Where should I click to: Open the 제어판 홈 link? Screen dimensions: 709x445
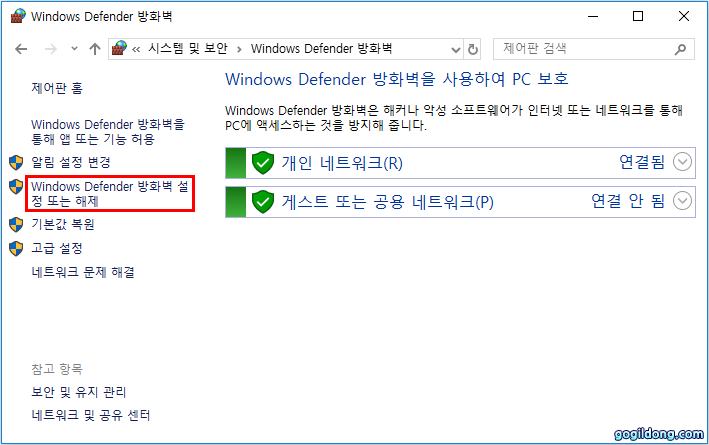coord(57,88)
